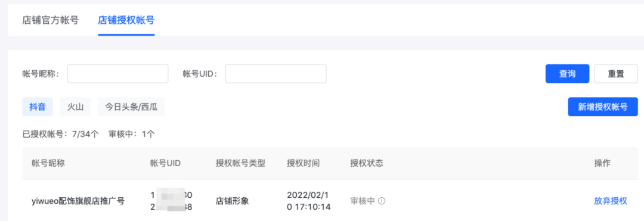Focus the 帐号UID input field
Image resolution: width=644 pixels, height=221 pixels.
point(275,74)
